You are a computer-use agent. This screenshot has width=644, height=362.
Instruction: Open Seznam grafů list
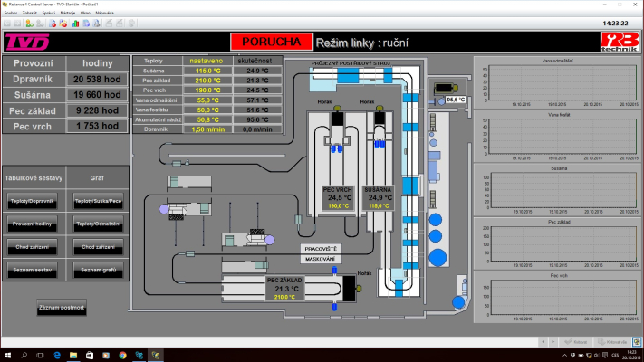point(98,270)
